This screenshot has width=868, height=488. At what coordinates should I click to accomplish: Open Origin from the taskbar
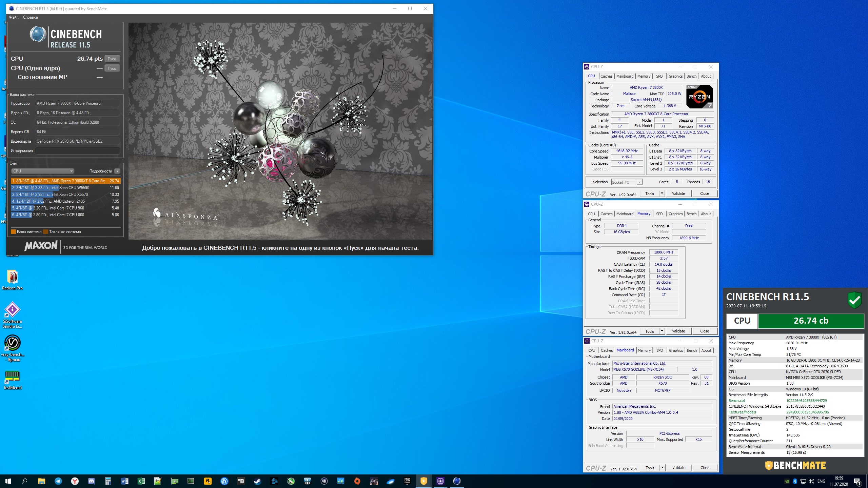[357, 481]
